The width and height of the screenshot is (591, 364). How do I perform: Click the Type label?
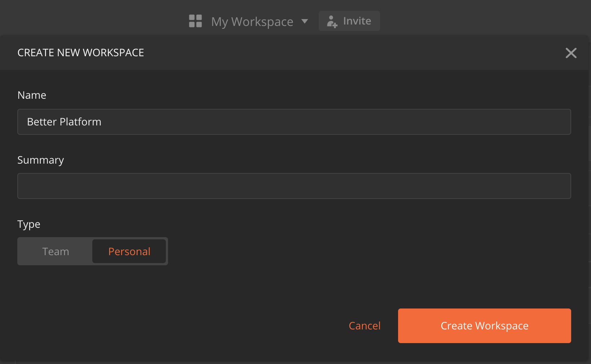pos(29,224)
